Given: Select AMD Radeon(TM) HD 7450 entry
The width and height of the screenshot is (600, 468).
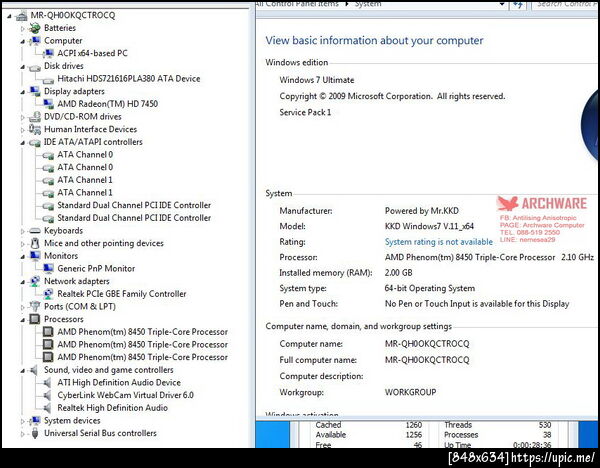Looking at the screenshot, I should click(x=108, y=104).
